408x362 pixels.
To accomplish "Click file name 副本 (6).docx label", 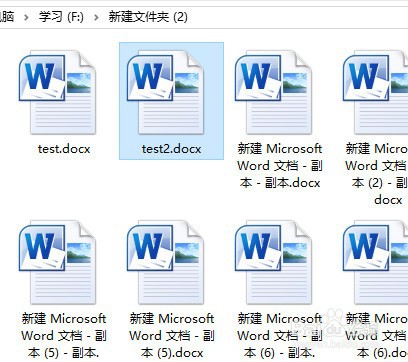I will tap(376, 336).
